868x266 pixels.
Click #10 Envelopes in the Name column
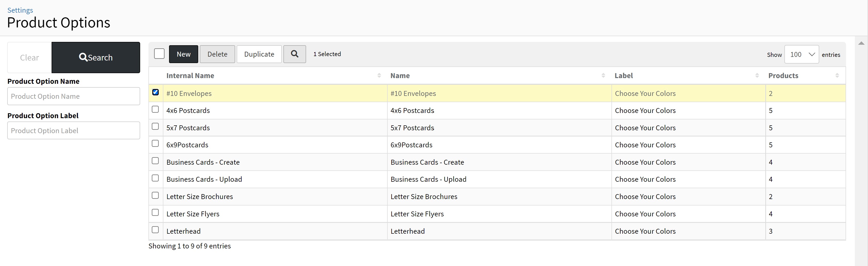(x=413, y=94)
